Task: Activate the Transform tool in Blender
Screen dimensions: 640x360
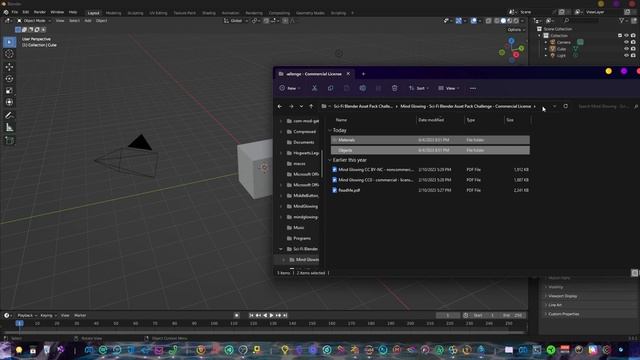Action: coord(9,102)
